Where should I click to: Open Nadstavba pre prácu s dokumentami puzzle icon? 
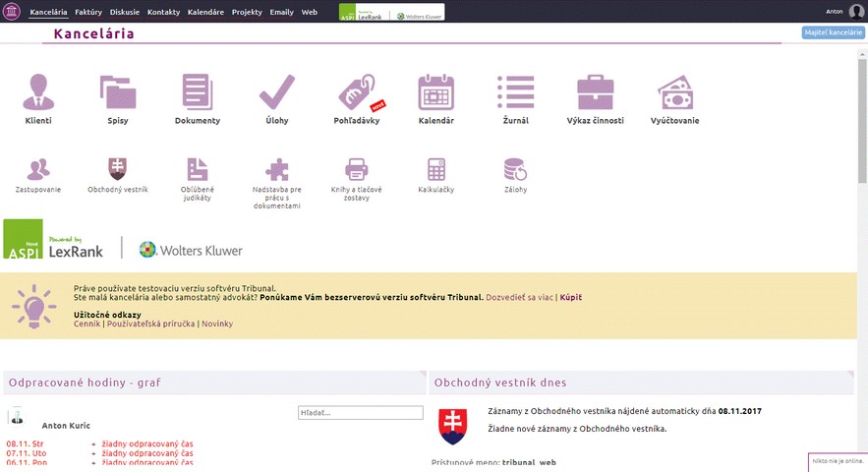tap(277, 169)
